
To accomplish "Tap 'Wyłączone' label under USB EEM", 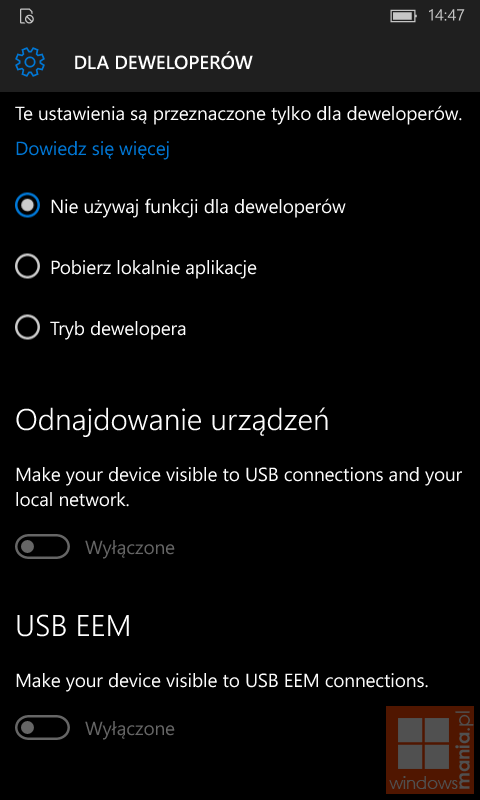I will tap(130, 729).
